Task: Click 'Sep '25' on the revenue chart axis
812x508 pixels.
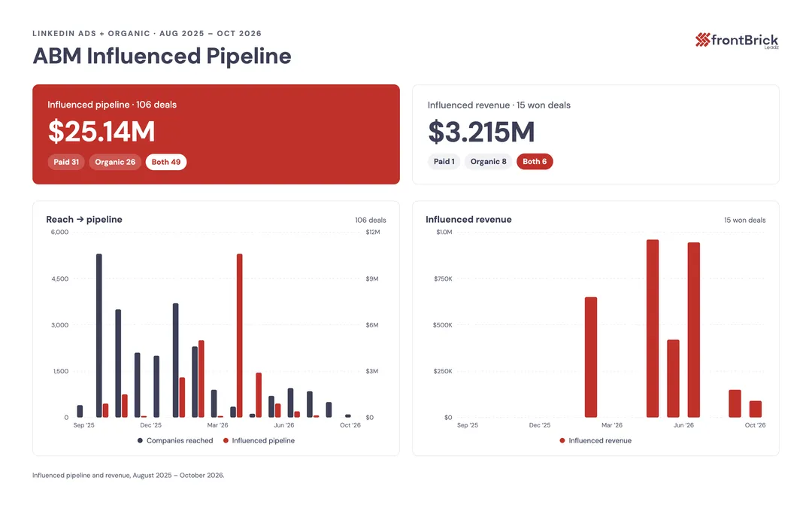Action: (468, 425)
